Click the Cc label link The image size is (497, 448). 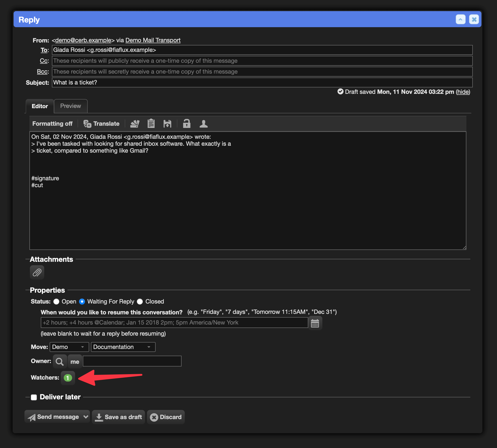click(x=43, y=61)
